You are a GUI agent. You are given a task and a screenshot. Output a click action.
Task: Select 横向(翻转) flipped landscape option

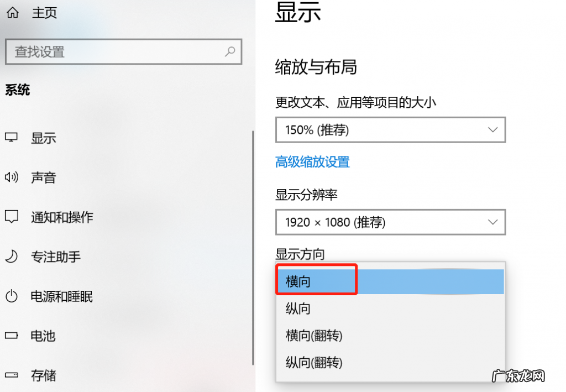click(x=314, y=336)
